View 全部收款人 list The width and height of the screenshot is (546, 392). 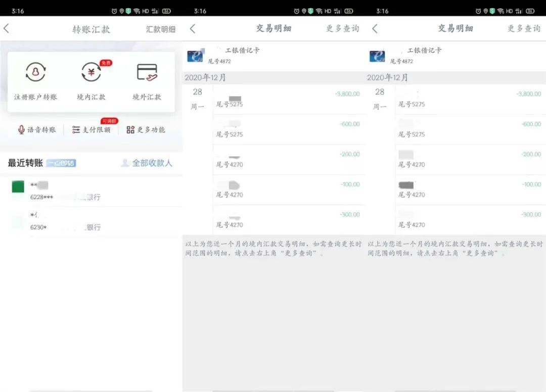(x=147, y=163)
